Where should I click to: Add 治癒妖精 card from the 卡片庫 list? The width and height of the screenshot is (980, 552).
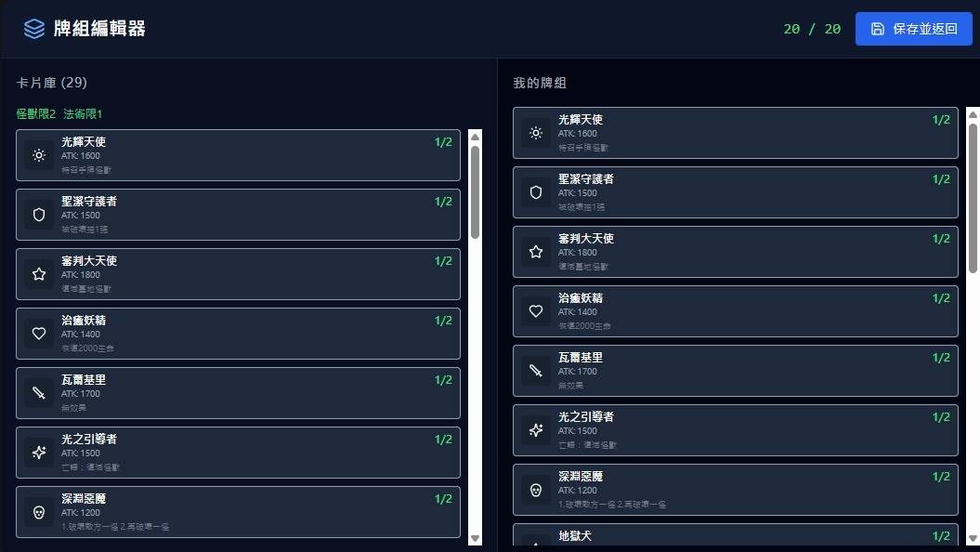tap(238, 334)
